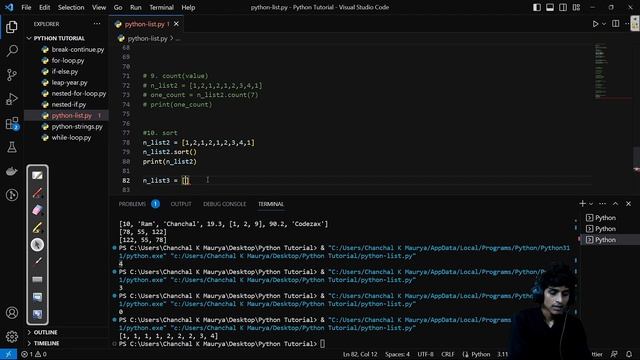Select the pink eraser annotation tool
Image resolution: width=640 pixels, height=360 pixels.
point(37,210)
